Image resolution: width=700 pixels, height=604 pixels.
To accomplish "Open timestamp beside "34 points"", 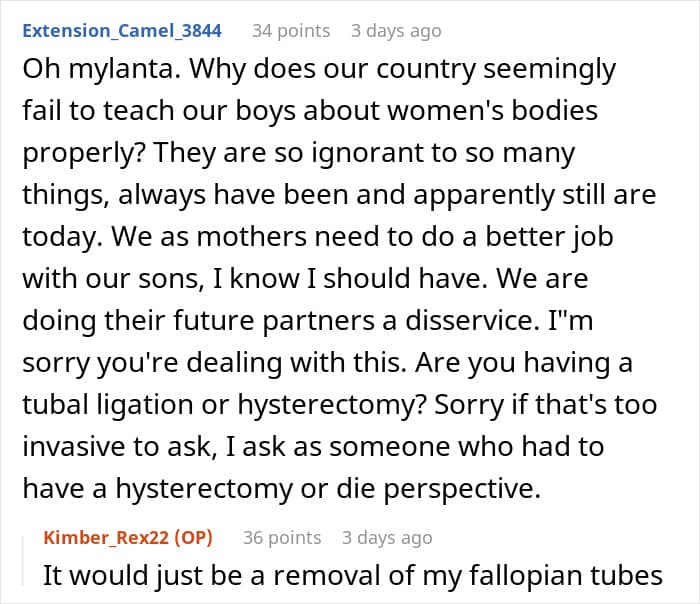I will pos(396,31).
